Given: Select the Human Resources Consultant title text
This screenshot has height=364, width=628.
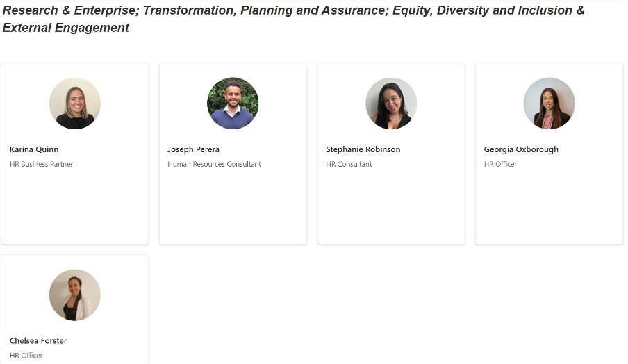Looking at the screenshot, I should pyautogui.click(x=214, y=165).
